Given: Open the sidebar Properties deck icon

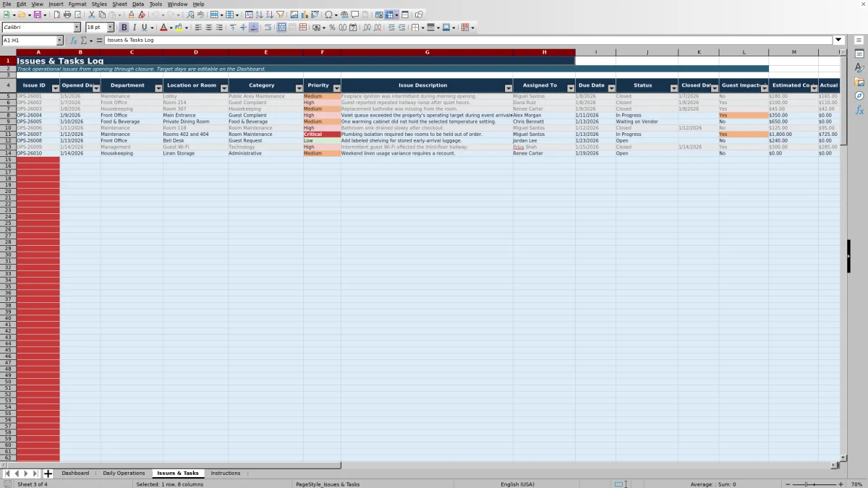Looking at the screenshot, I should click(x=859, y=54).
